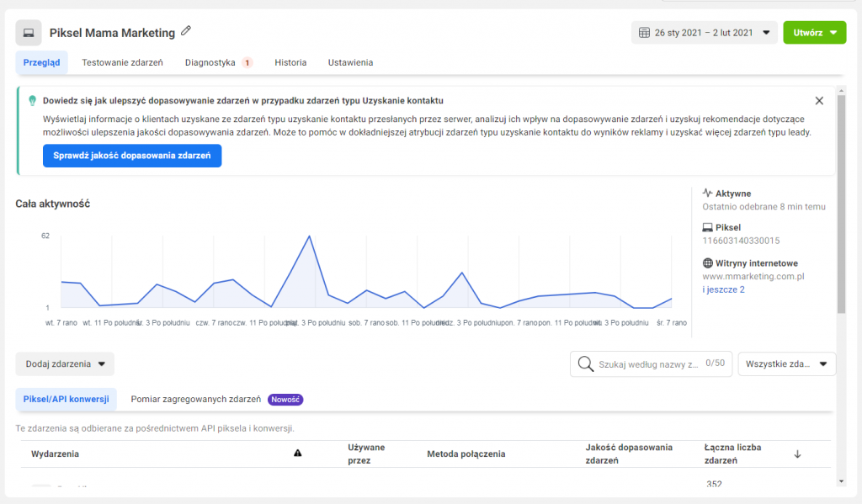Image resolution: width=862 pixels, height=504 pixels.
Task: Click the Cała aktywność chart heading
Action: 53,204
